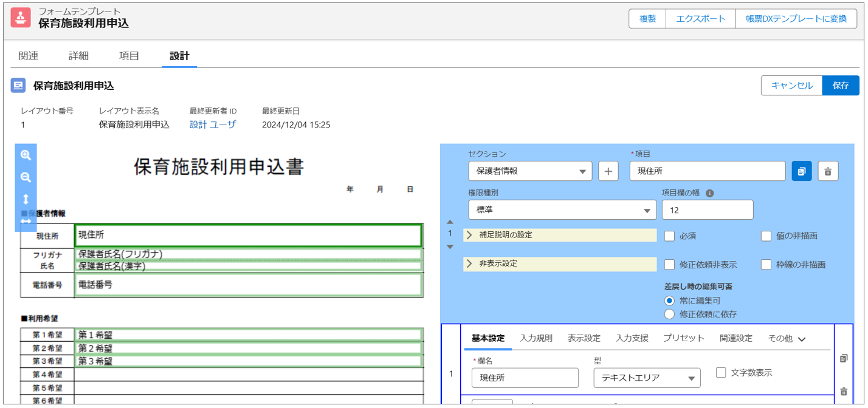Screen dimensions: 868x408
Task: Delete the 現住所 item using top trash icon
Action: 828,171
